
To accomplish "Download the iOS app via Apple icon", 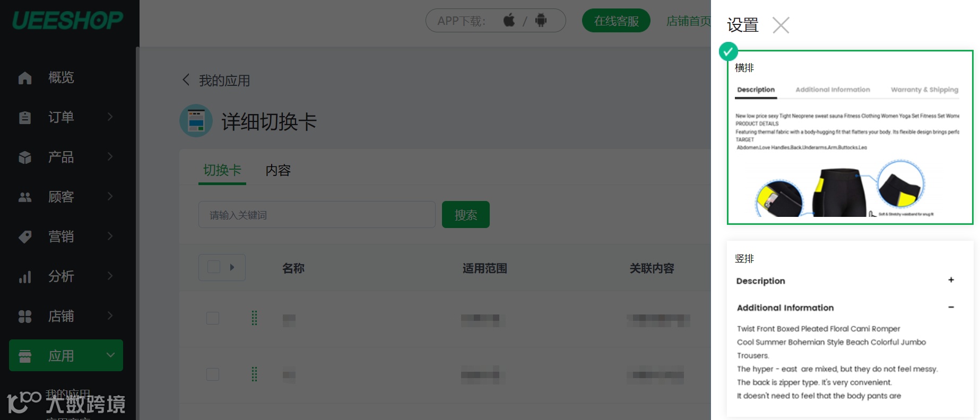I will pos(509,21).
